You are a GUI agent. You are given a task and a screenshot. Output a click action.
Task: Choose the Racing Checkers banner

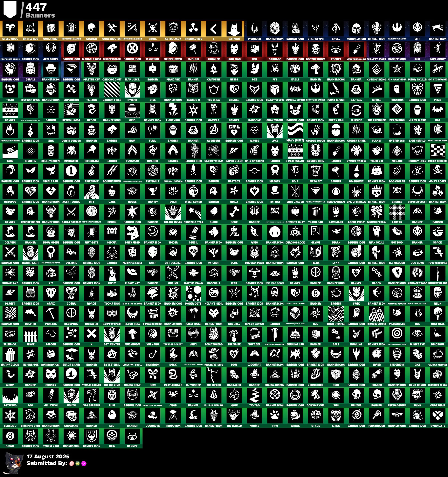tap(437, 151)
